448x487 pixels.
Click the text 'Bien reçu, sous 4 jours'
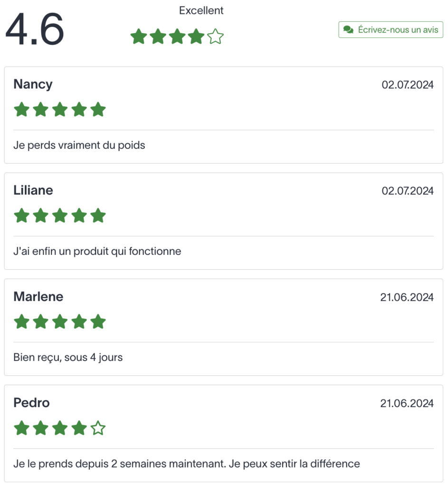click(68, 358)
